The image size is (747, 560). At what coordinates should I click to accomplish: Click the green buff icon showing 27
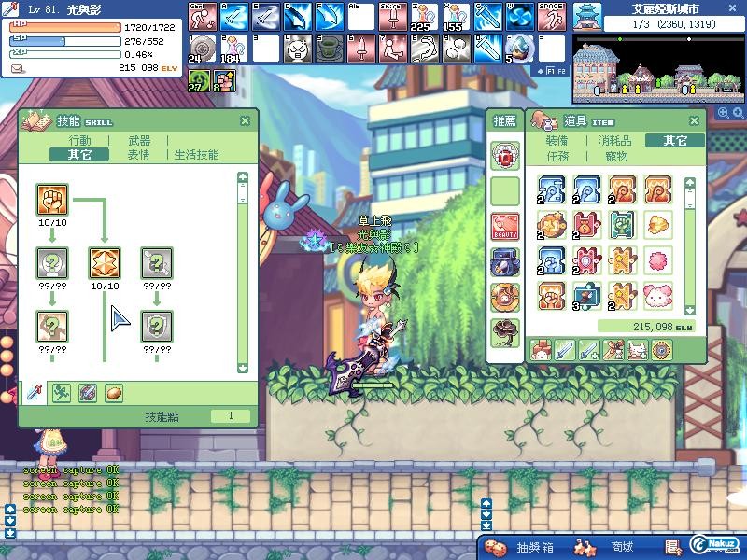(199, 80)
